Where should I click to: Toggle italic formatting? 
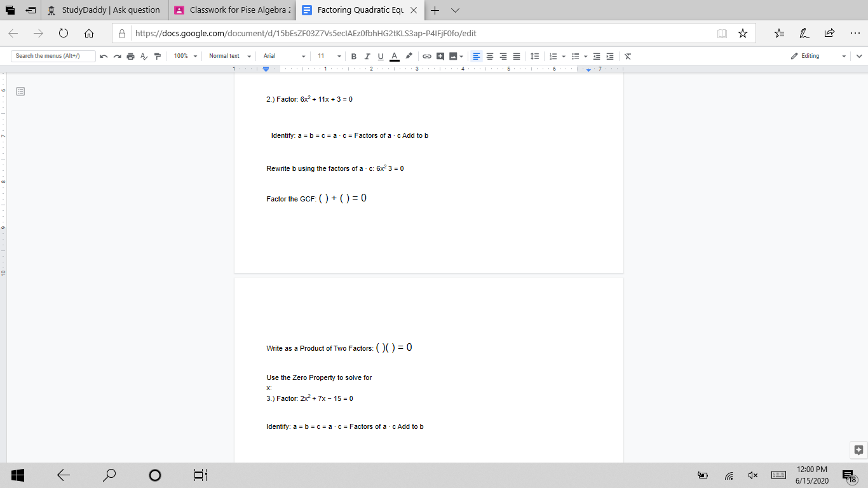click(367, 56)
